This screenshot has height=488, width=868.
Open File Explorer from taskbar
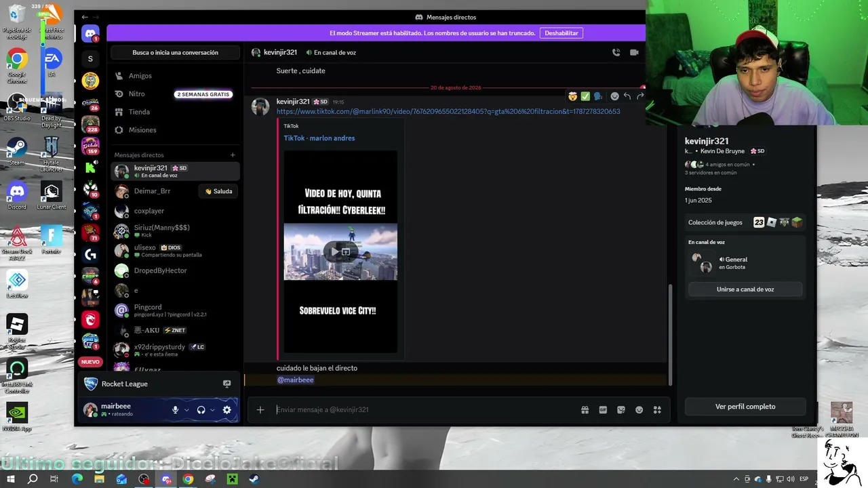[x=99, y=479]
